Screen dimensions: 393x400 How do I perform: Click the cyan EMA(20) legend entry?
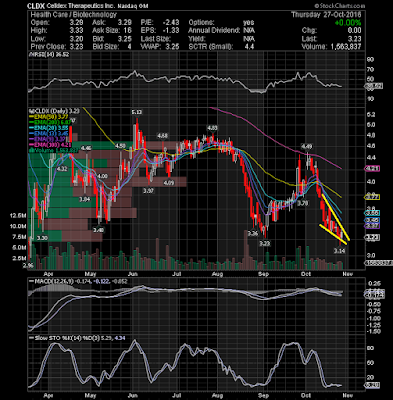point(50,128)
